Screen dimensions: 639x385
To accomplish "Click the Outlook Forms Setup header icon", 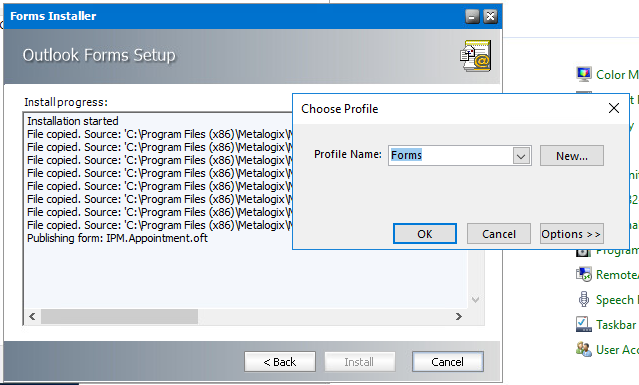I will pyautogui.click(x=476, y=56).
